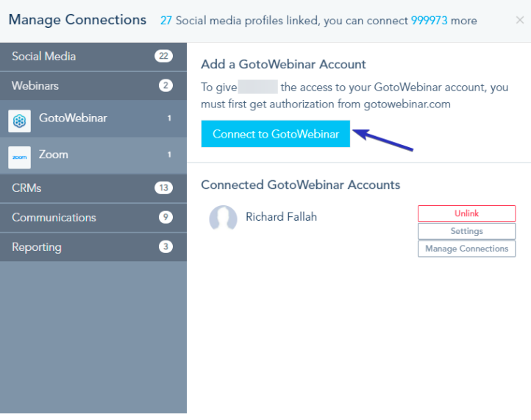Click the CRMs count badge 13

click(163, 188)
